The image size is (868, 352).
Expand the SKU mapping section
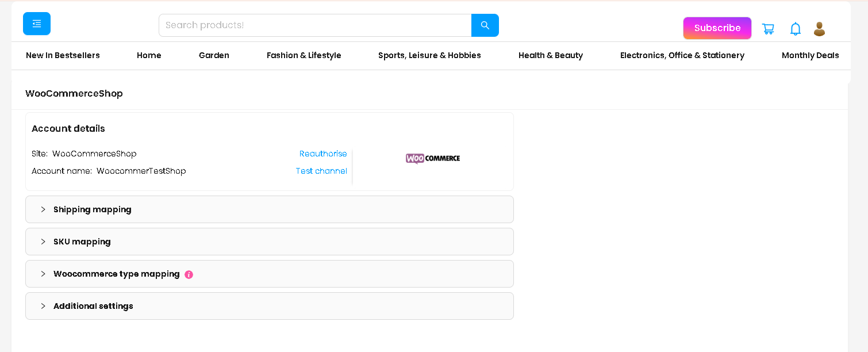tap(270, 242)
